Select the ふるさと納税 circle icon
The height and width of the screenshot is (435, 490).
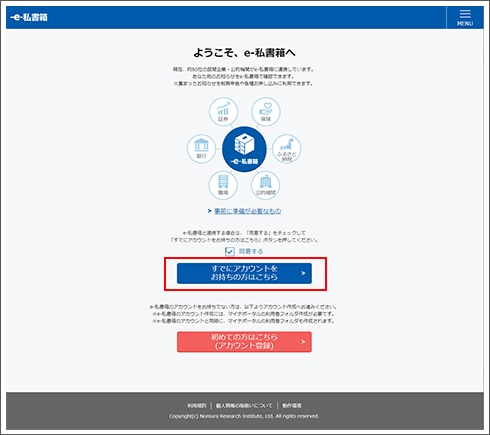(x=287, y=149)
